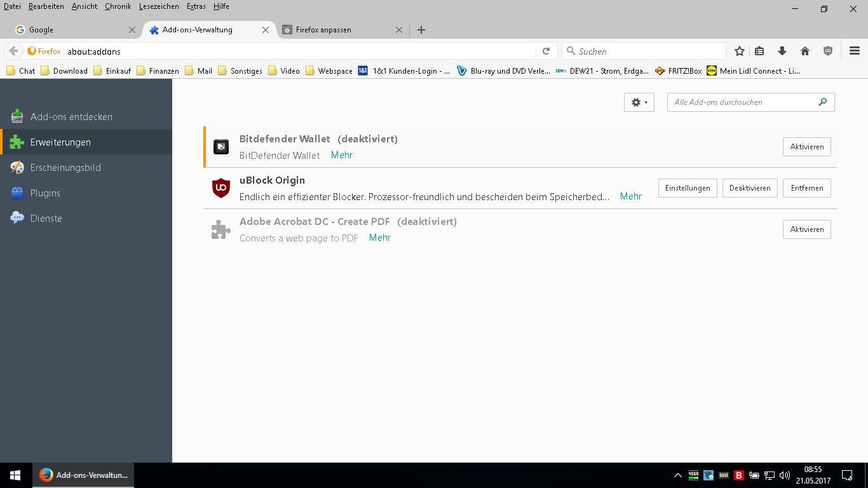Activate the Bitdefender Wallet extension
The width and height of the screenshot is (868, 488).
coord(806,147)
